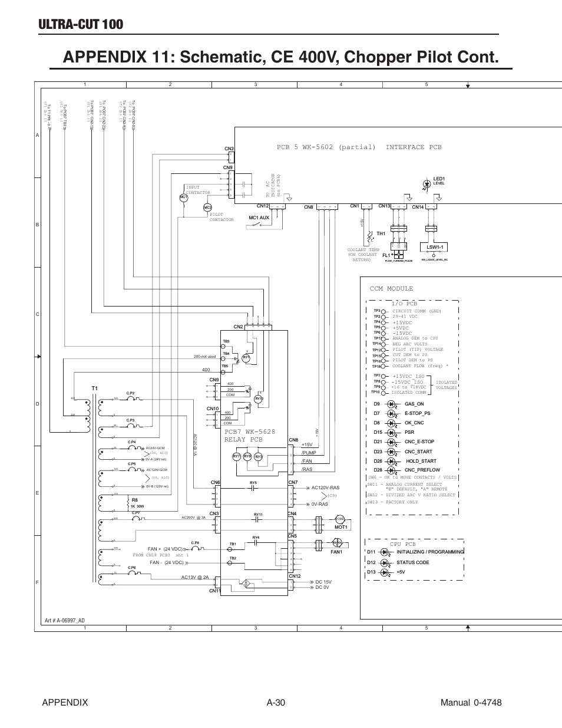Click the MC2 pilot contactor circle
Screen dimensions: 562x728
pos(207,207)
